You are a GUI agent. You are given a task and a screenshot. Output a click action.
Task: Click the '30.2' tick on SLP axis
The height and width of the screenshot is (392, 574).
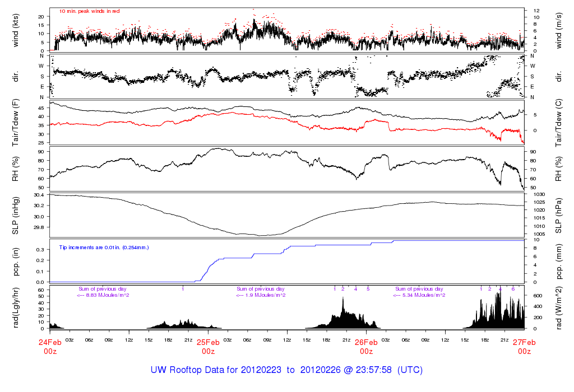(x=39, y=206)
